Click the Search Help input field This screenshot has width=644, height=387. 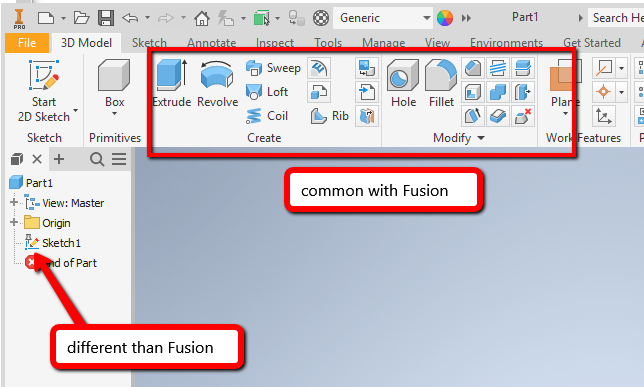[616, 18]
